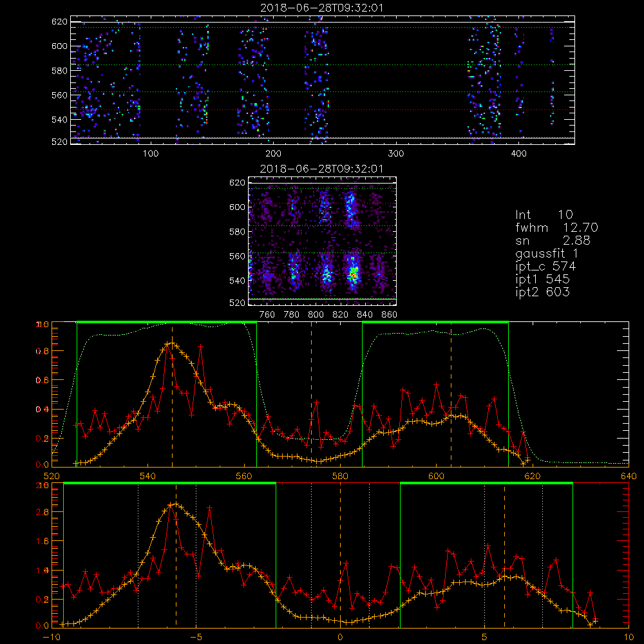Click x-axis label 300 under the top image

click(x=396, y=154)
